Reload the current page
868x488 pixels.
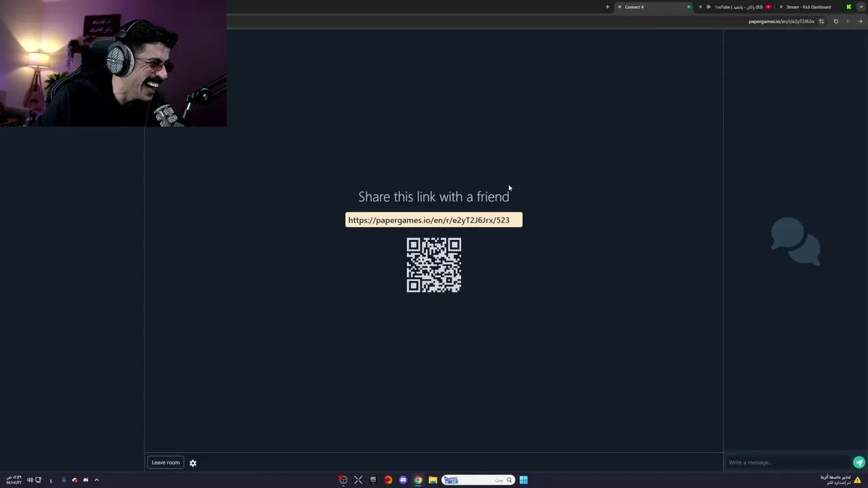(835, 21)
